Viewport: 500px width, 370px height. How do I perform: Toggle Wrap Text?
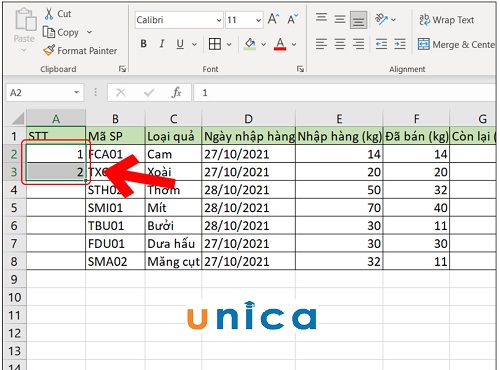(446, 20)
